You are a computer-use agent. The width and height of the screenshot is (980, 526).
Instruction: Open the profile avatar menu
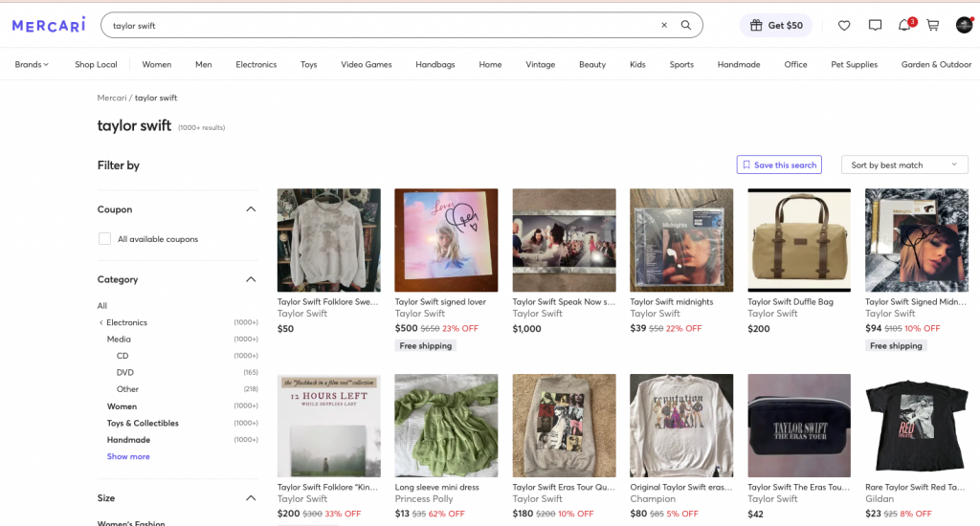tap(965, 25)
